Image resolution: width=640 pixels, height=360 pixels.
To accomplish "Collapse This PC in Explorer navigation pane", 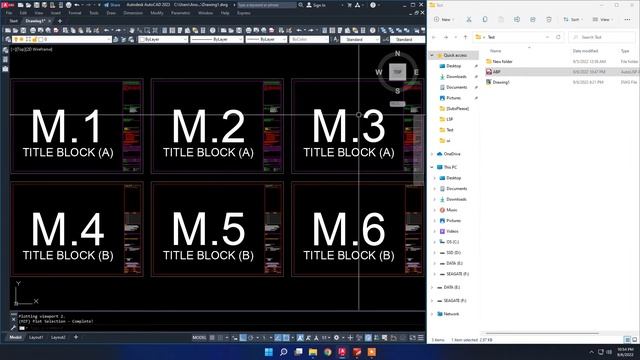I will pyautogui.click(x=432, y=167).
